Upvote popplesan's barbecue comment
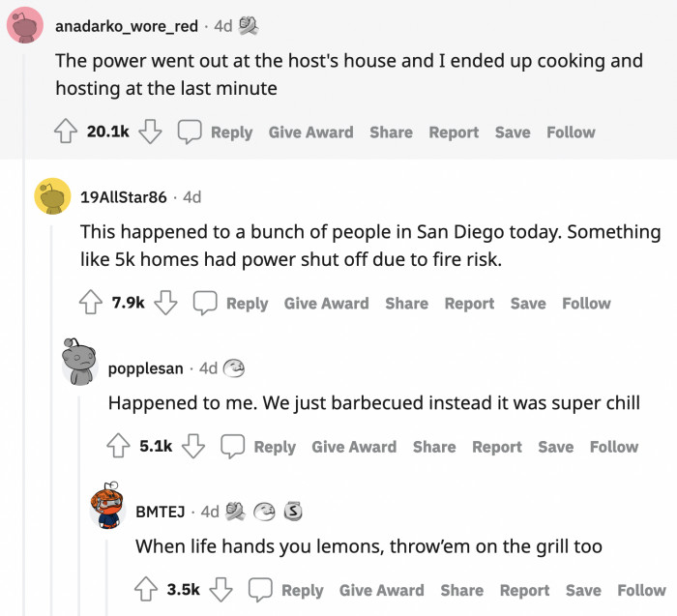 coord(120,446)
